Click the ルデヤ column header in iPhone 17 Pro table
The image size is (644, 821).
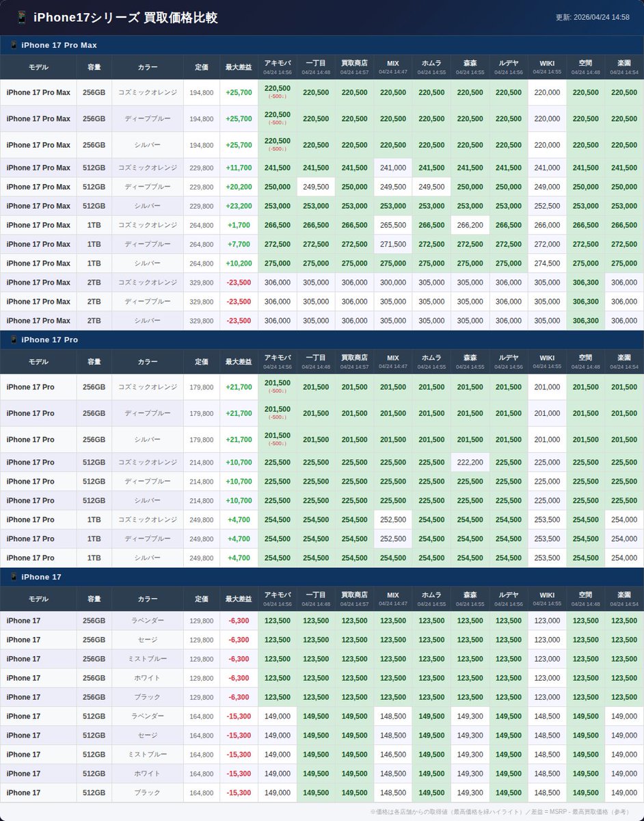509,362
